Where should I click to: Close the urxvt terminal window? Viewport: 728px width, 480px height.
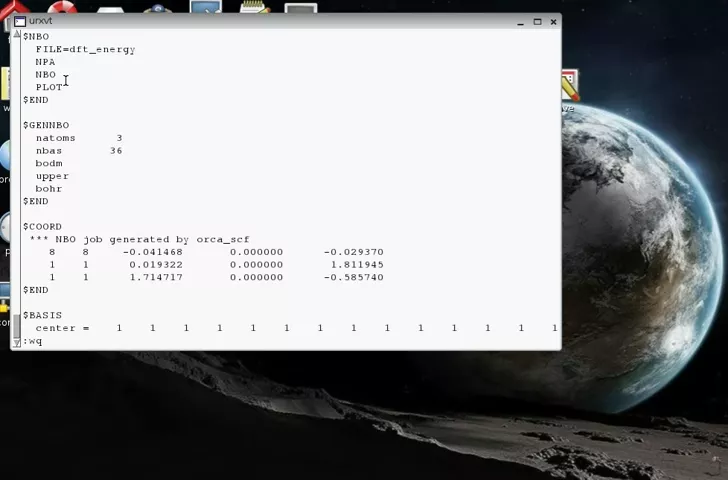tap(553, 21)
